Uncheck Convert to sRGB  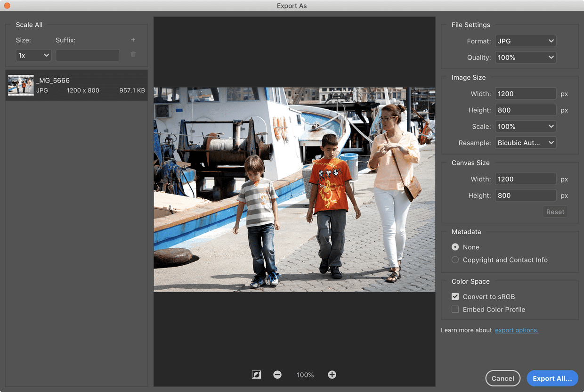(455, 296)
